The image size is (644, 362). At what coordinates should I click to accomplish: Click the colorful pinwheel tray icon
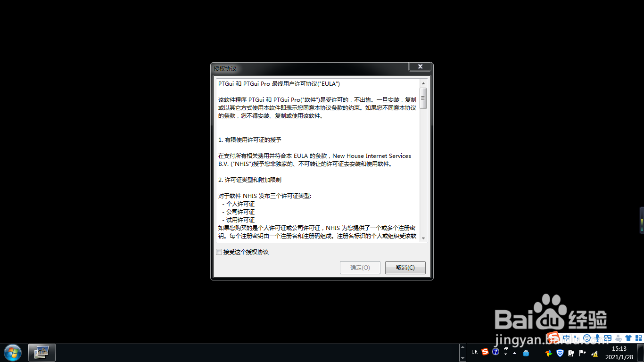tap(548, 353)
